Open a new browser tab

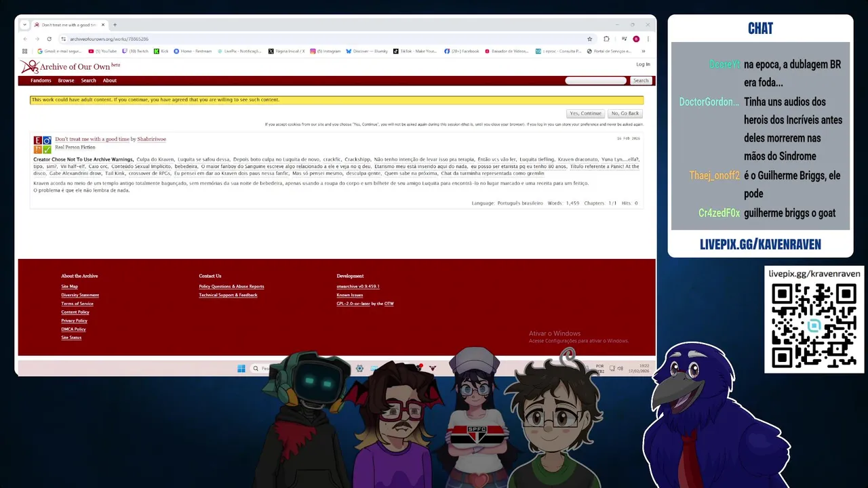(x=115, y=24)
